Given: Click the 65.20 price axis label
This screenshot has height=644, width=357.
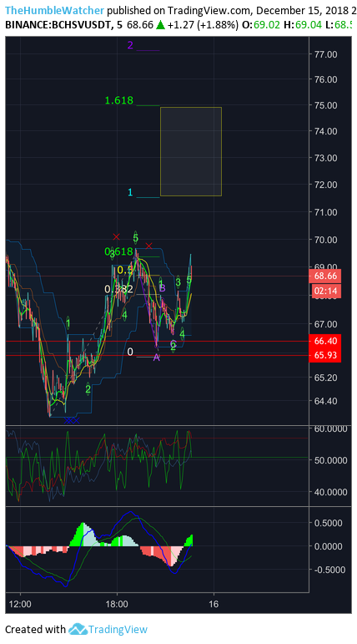Looking at the screenshot, I should click(326, 377).
